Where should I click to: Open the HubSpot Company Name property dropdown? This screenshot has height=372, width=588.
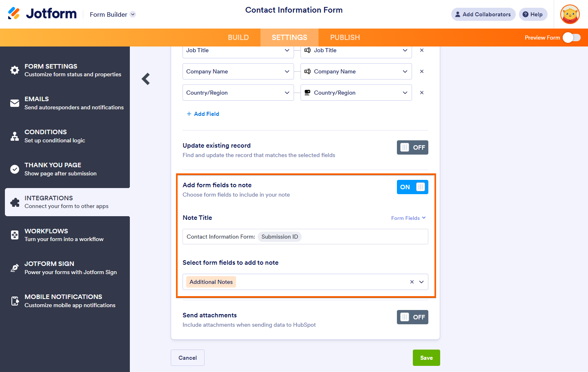(x=356, y=71)
